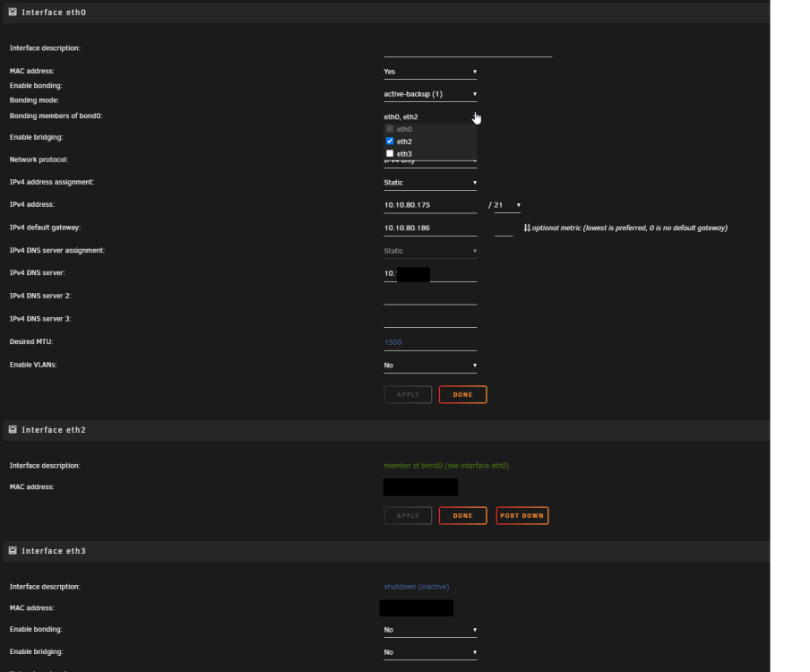Click the Interface eth0 section header icon
The image size is (810, 672).
(x=13, y=12)
